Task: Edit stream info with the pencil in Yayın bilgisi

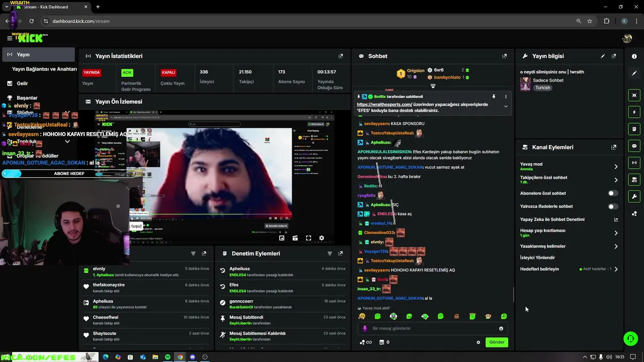Action: 603,56
